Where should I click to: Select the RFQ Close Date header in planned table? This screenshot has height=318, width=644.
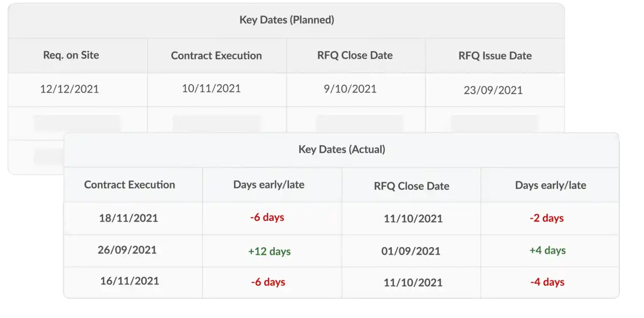click(x=355, y=55)
